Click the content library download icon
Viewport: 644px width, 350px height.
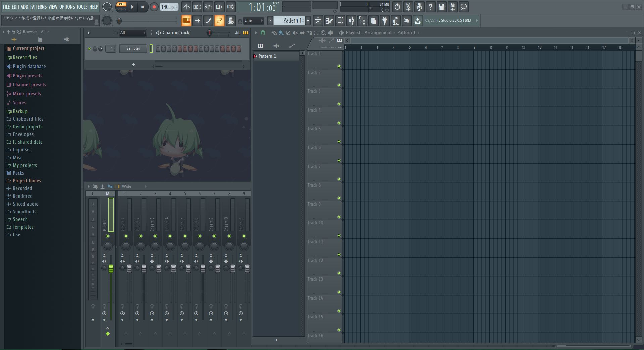[418, 21]
